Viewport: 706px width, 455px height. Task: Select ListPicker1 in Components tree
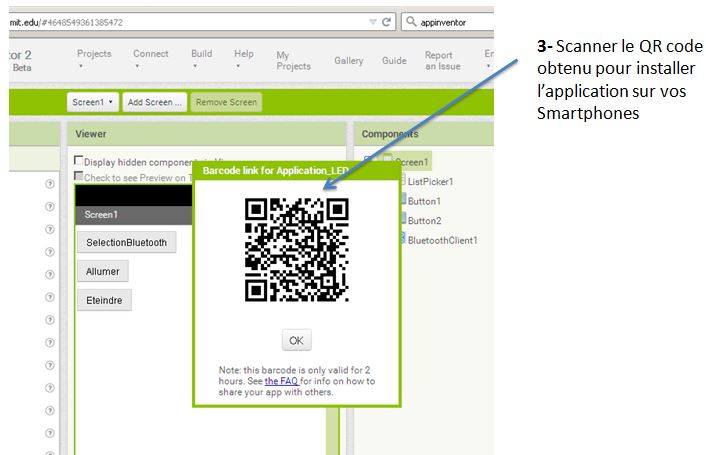pyautogui.click(x=430, y=181)
